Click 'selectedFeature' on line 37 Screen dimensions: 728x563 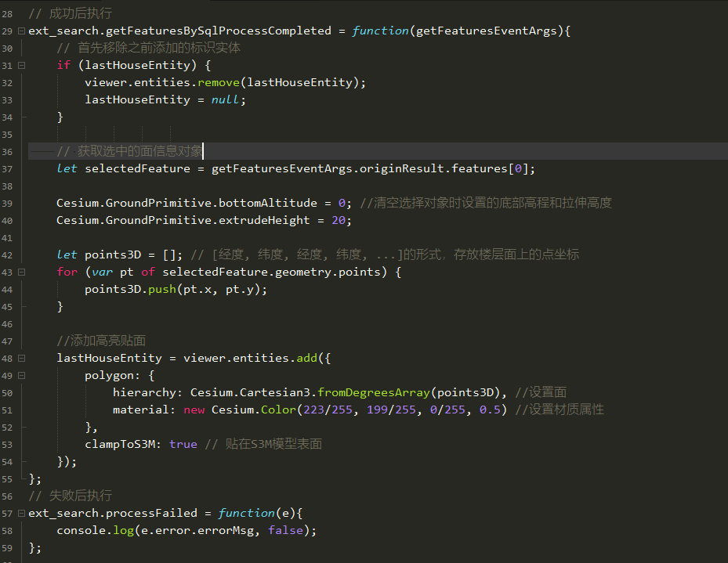(x=137, y=169)
